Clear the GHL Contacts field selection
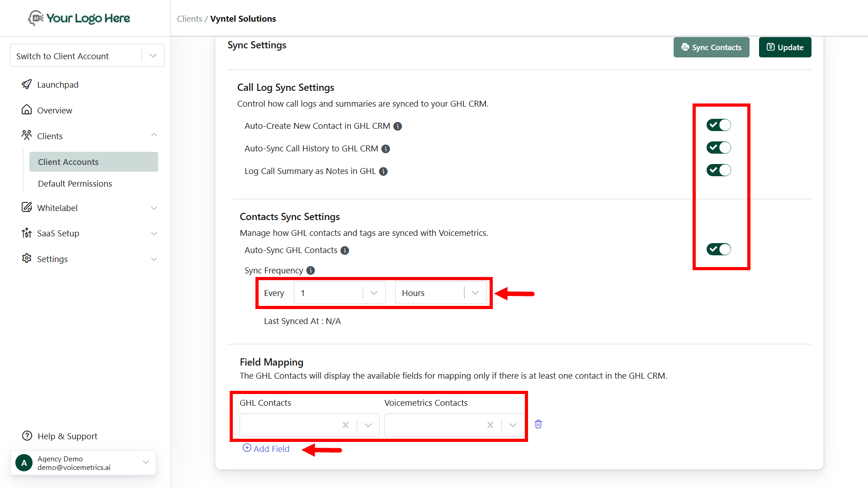The height and width of the screenshot is (488, 868). [345, 425]
